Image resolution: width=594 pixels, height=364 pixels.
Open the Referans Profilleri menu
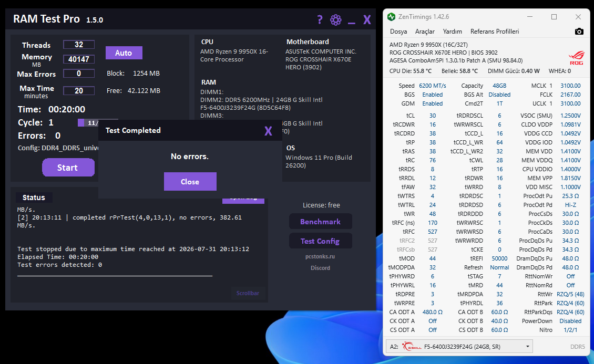click(494, 32)
